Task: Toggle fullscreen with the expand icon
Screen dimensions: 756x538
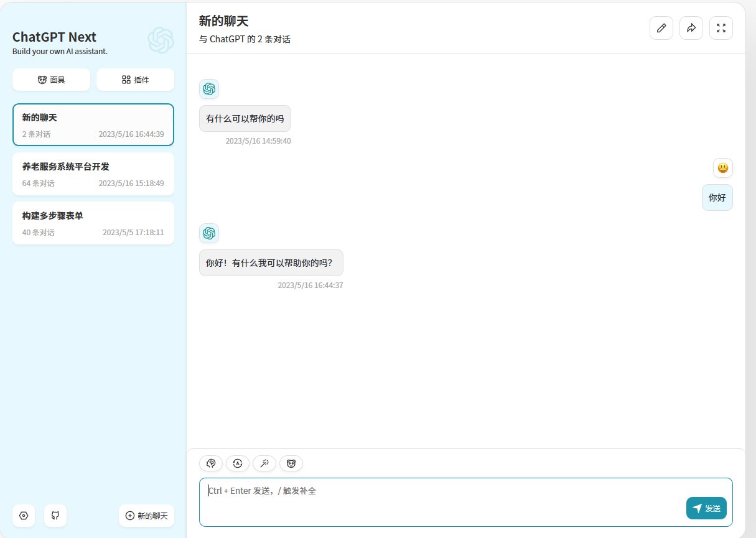Action: pyautogui.click(x=721, y=28)
